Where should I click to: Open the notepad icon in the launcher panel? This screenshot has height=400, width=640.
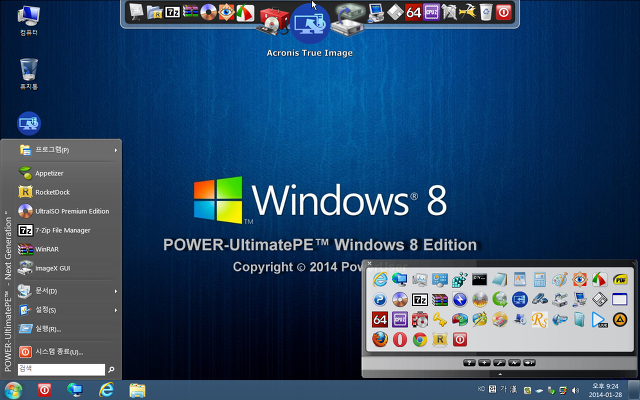[x=499, y=279]
